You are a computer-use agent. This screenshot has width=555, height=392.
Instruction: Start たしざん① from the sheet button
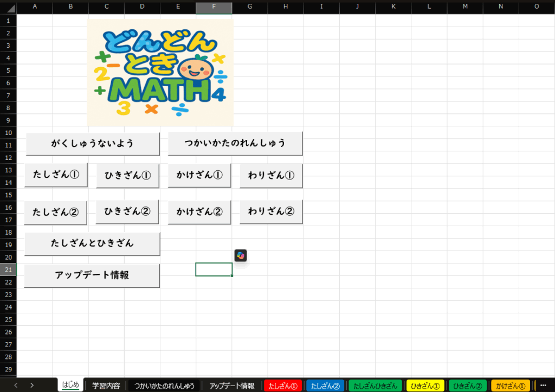[56, 175]
